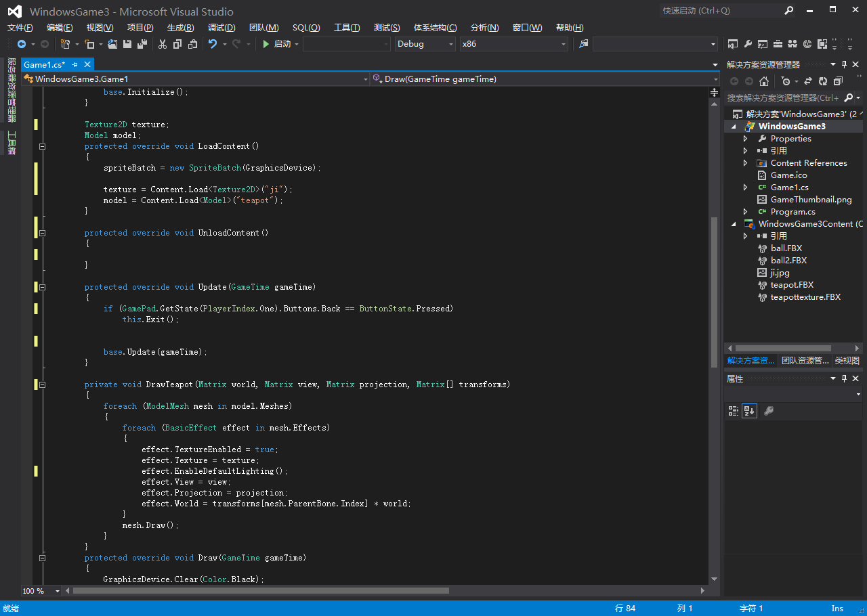
Task: Open teapot.FBX in Solution Explorer
Action: pos(792,285)
